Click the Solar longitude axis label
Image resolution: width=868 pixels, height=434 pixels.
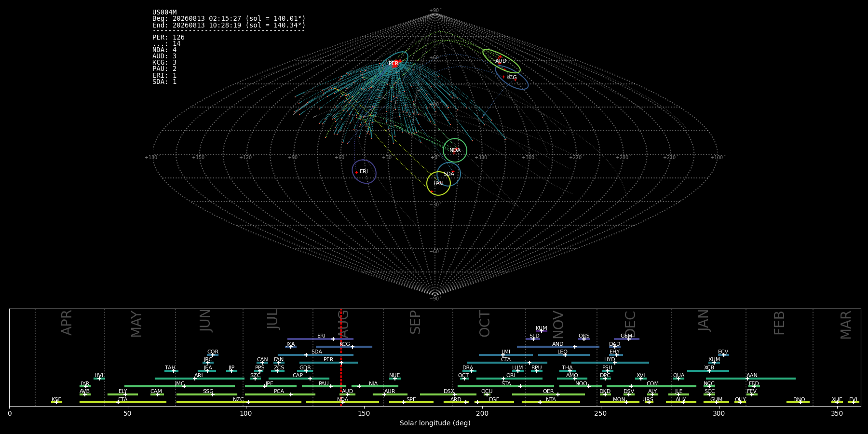[x=435, y=423]
